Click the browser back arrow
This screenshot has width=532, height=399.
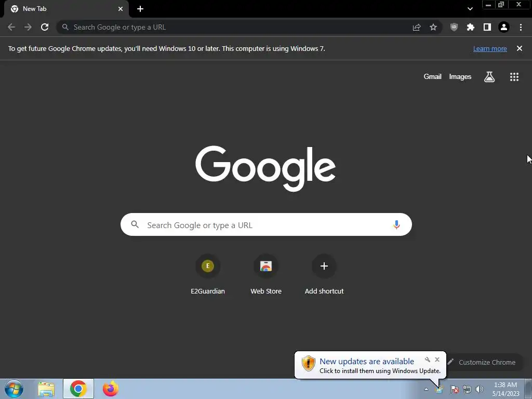coord(11,27)
